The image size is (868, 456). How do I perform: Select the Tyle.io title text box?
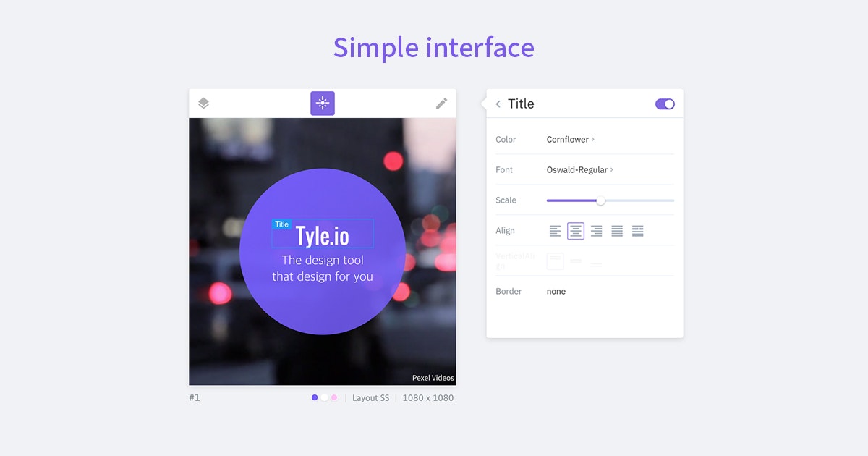[322, 233]
